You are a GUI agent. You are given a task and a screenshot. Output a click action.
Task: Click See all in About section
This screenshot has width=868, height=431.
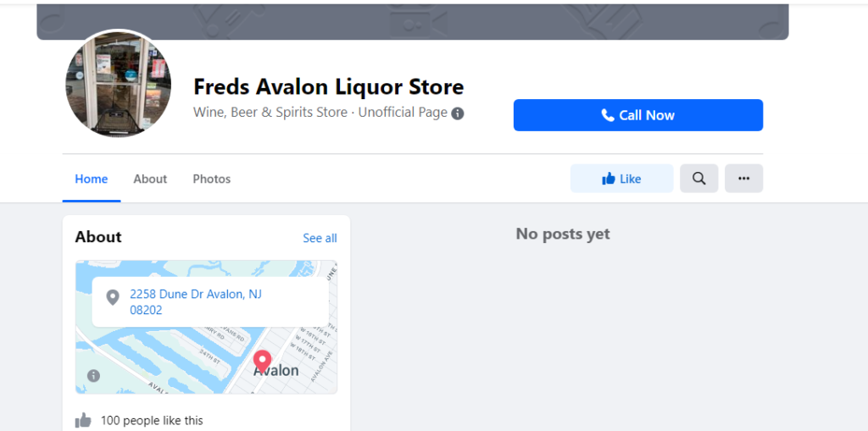click(320, 238)
